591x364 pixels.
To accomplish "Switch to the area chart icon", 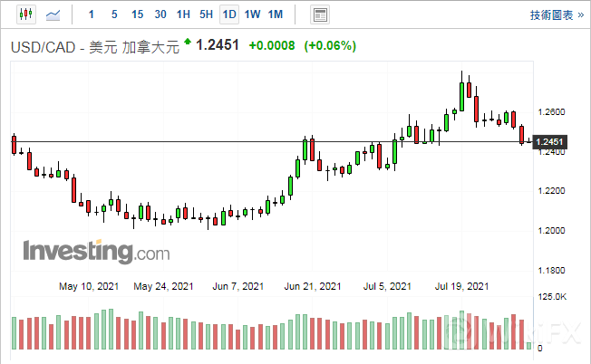I will pyautogui.click(x=54, y=14).
